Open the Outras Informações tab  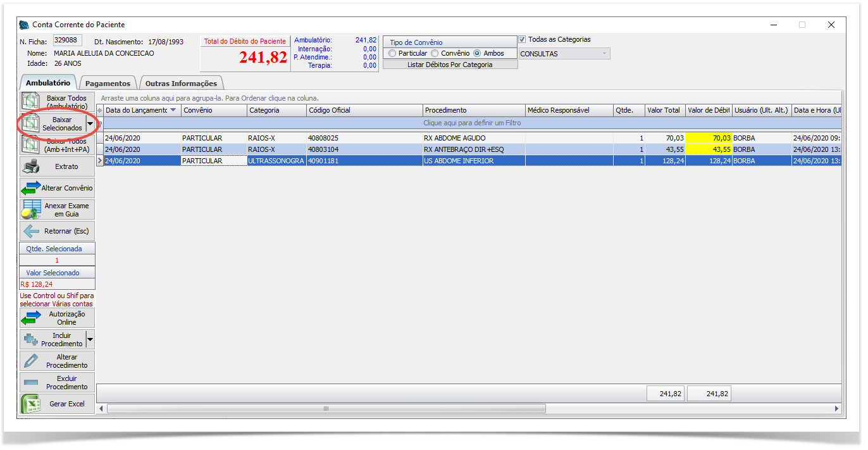tap(181, 84)
